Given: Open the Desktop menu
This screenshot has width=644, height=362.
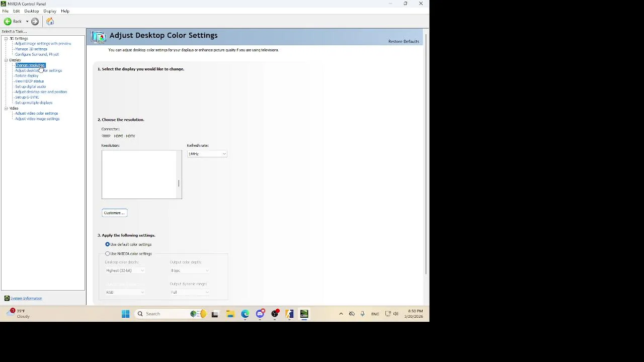Looking at the screenshot, I should tap(31, 11).
